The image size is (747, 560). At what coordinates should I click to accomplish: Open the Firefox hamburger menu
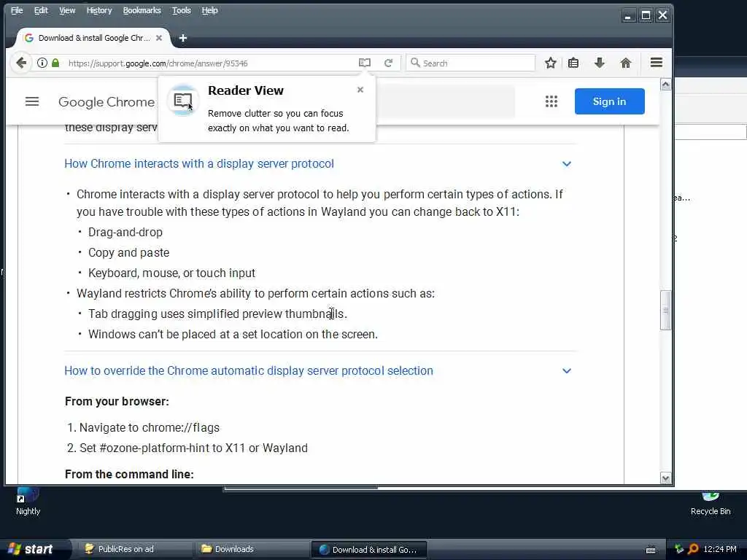[x=657, y=63]
